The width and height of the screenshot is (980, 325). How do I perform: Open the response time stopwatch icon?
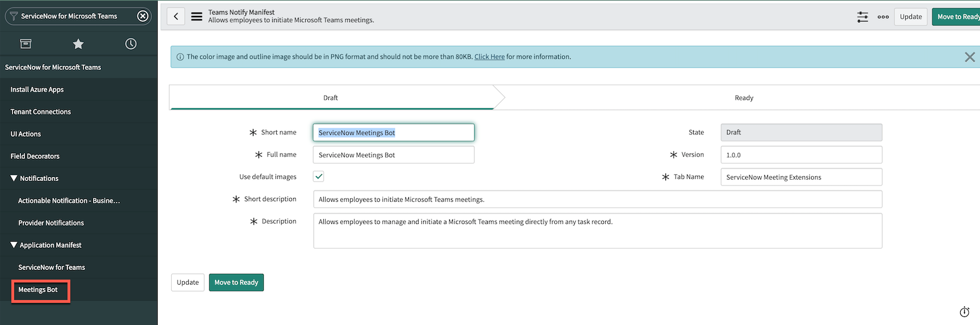[964, 311]
